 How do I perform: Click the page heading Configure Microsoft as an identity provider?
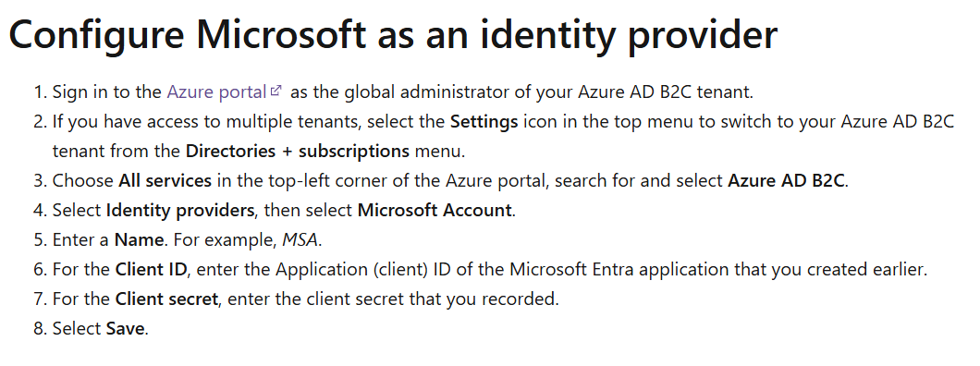(393, 34)
